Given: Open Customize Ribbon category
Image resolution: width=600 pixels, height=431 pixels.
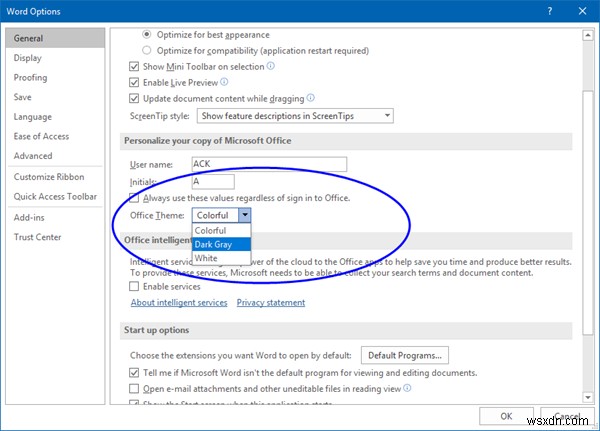Looking at the screenshot, I should [55, 177].
